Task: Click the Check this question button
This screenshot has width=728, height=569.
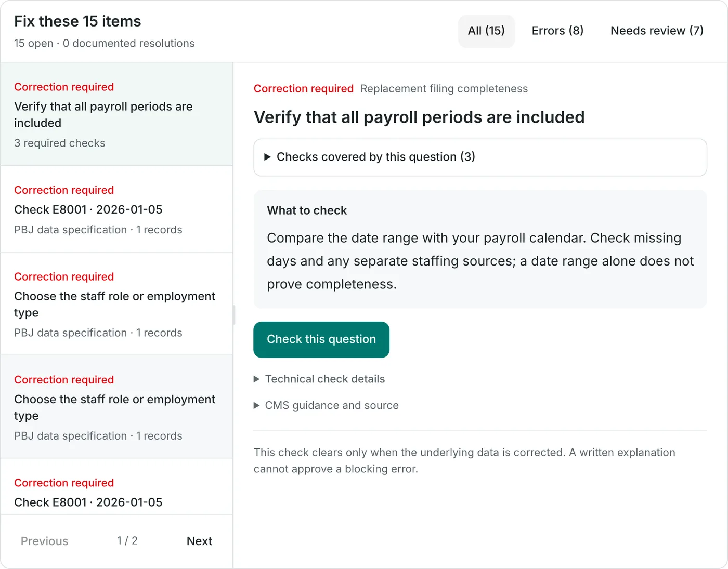Action: (321, 339)
